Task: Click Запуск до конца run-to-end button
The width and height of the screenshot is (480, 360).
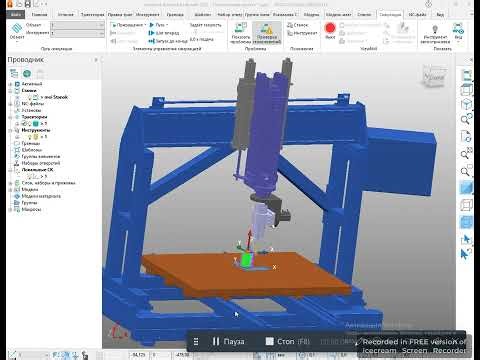Action: pos(168,41)
